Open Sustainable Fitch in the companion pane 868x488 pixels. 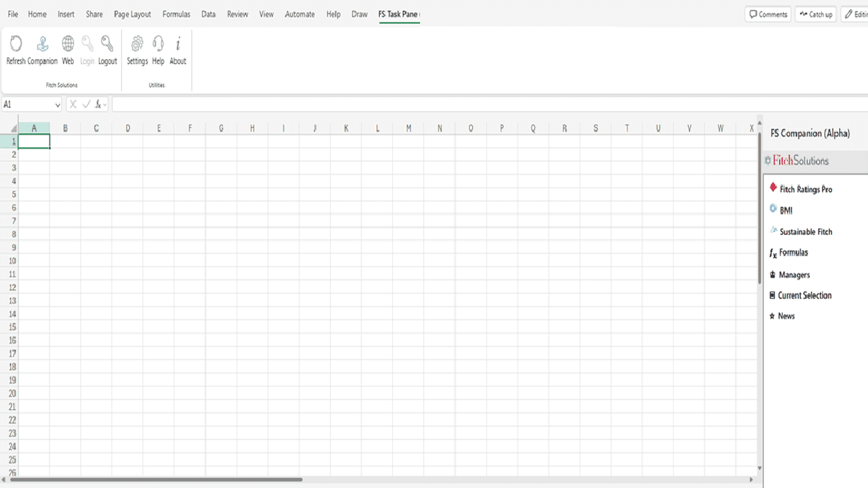pyautogui.click(x=806, y=232)
